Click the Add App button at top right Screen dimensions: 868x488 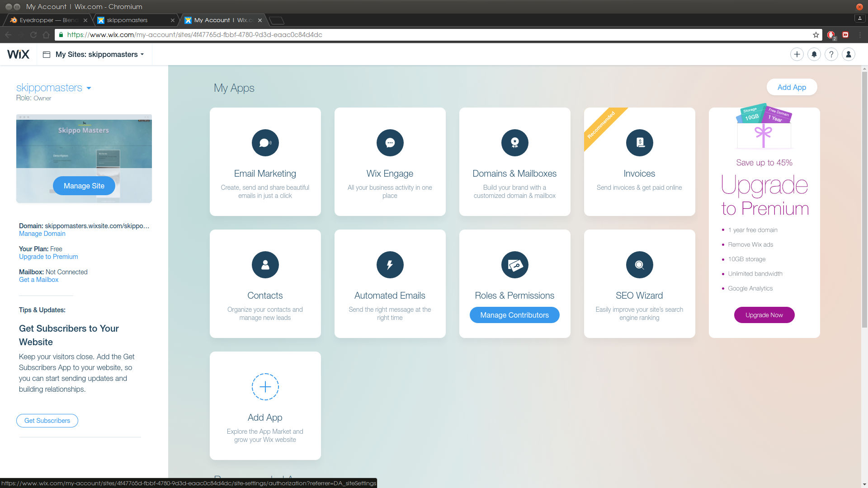pos(792,87)
